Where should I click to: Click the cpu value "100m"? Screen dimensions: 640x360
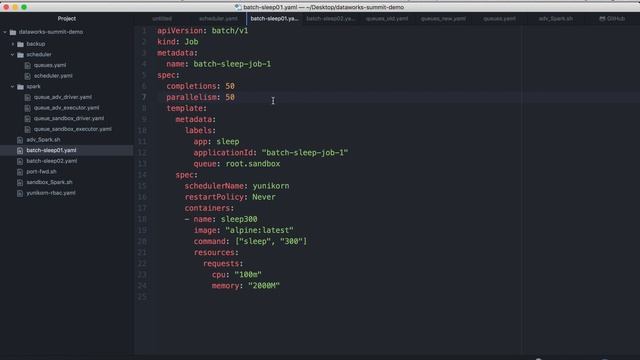248,275
